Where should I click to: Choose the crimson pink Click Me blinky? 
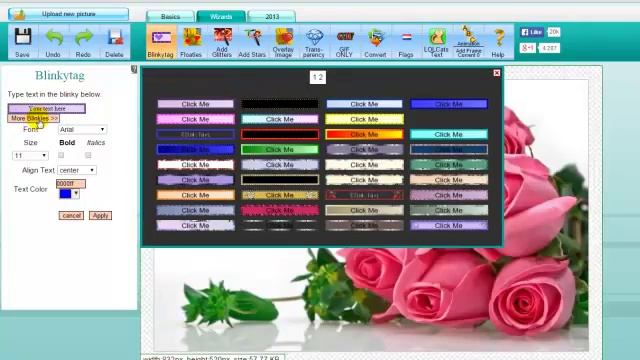[x=280, y=210]
